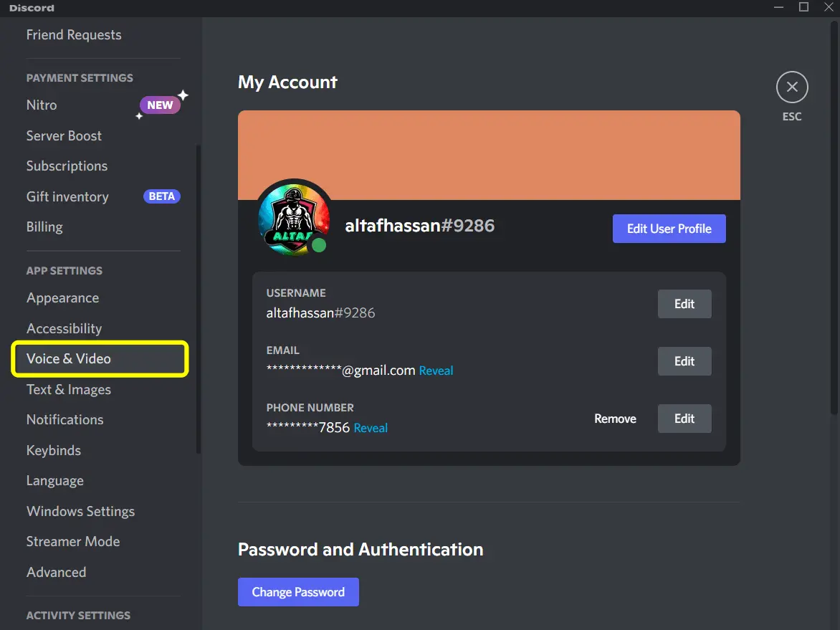Click Edit User Profile

669,228
